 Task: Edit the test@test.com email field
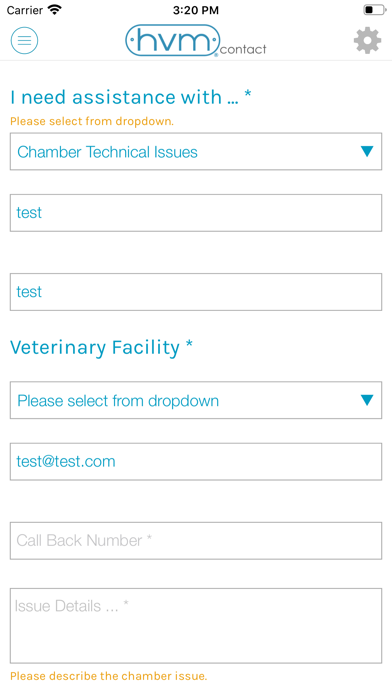coord(196,461)
